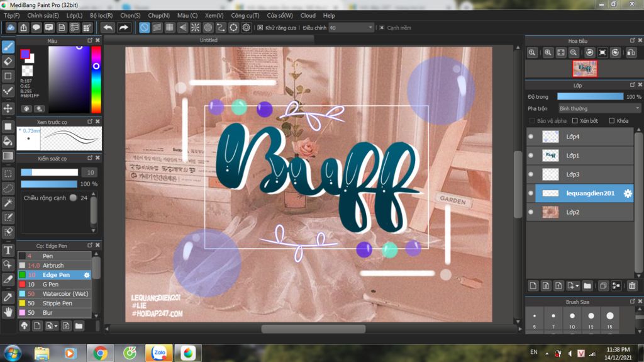Pick brush size 15 preset
The image size is (644, 362).
pos(610,316)
